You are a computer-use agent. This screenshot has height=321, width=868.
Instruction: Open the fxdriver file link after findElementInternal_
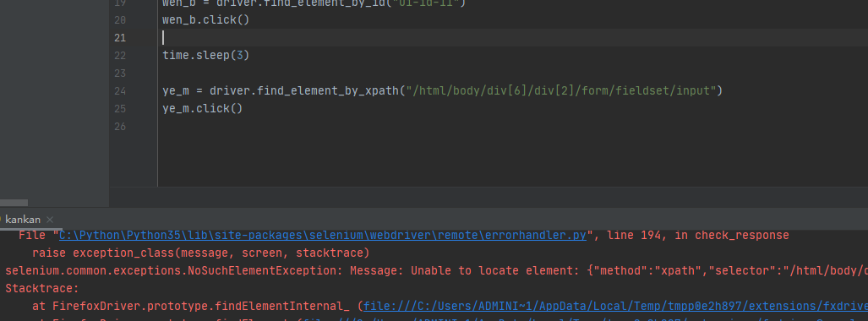tap(615, 306)
